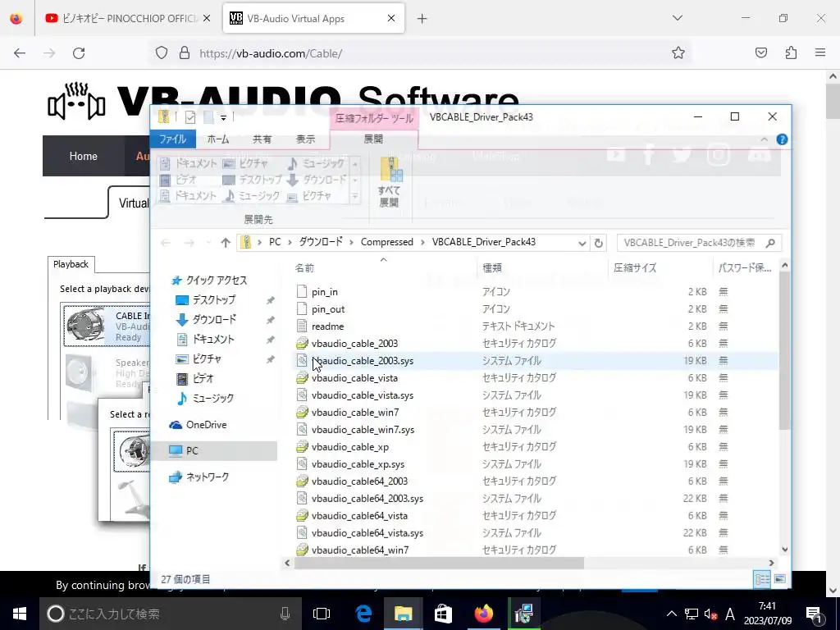Switch to the PINOCCHIOP YouTube browser tab
Viewport: 840px width, 630px height.
pyautogui.click(x=129, y=18)
